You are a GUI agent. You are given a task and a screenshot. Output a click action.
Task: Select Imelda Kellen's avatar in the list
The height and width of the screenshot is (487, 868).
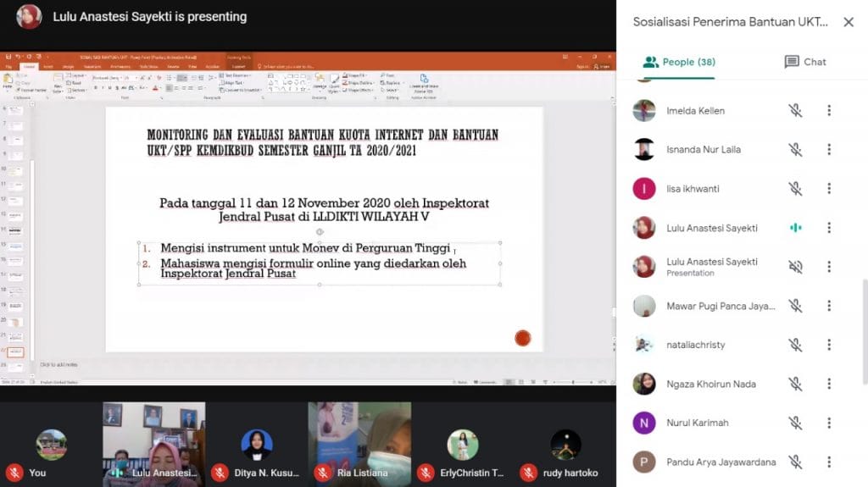point(644,111)
